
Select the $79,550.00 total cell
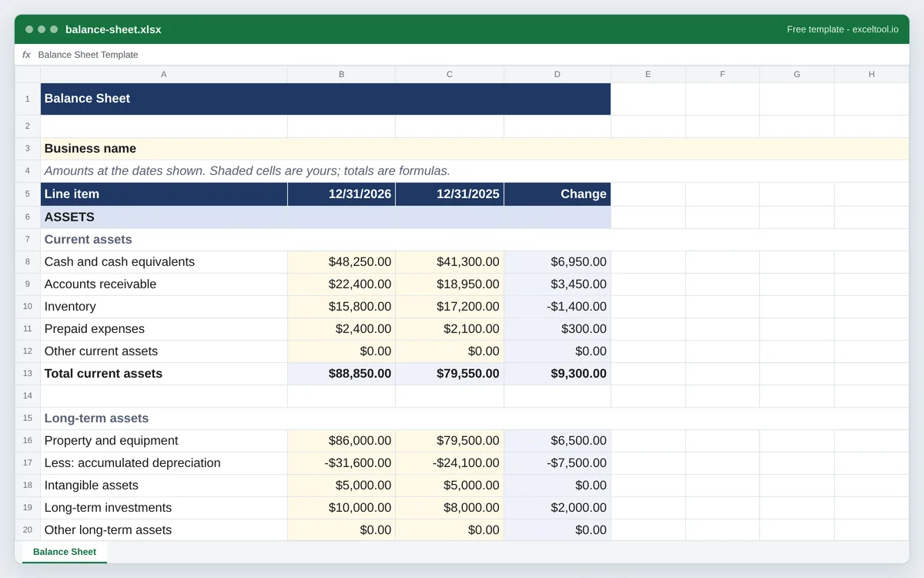click(450, 374)
